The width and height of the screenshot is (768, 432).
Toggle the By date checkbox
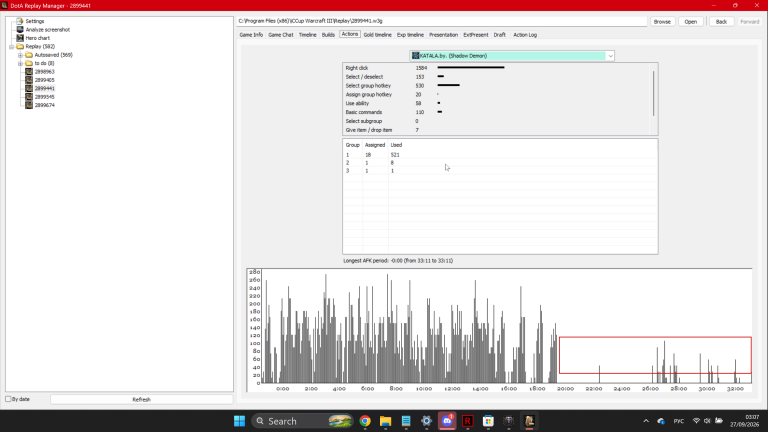(8, 399)
